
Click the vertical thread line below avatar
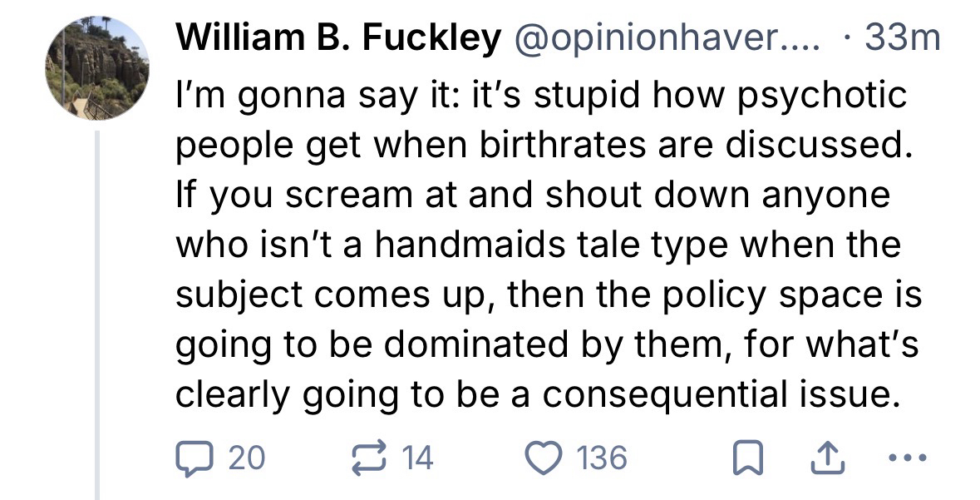pyautogui.click(x=97, y=316)
